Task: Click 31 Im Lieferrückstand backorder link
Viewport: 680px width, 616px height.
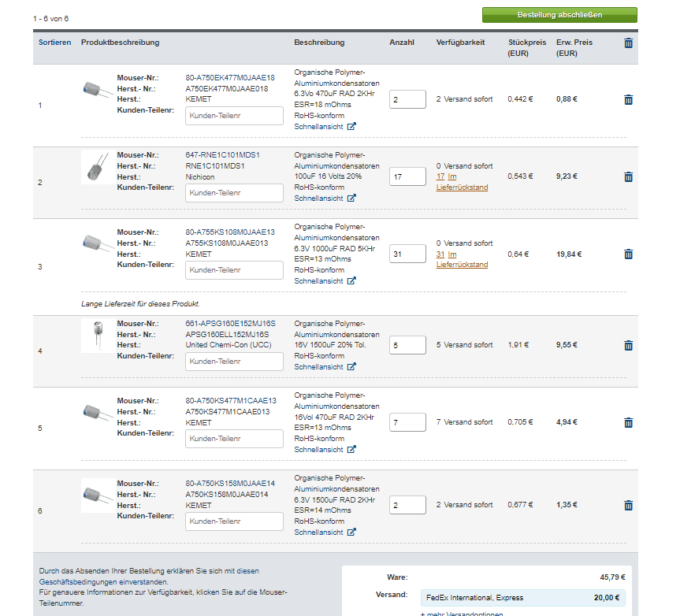Action: point(462,259)
